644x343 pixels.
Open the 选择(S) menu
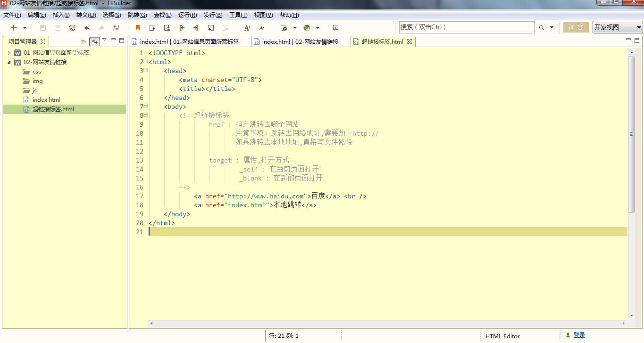pyautogui.click(x=112, y=15)
